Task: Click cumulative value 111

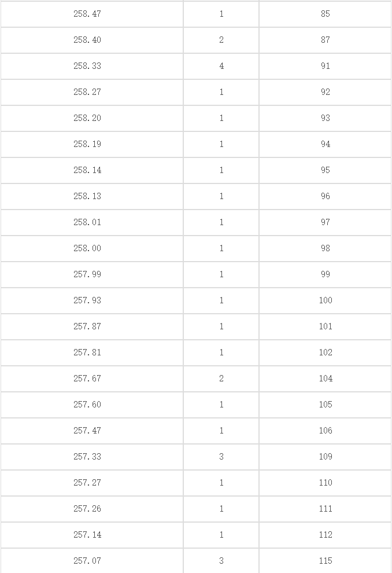Action: tap(325, 509)
